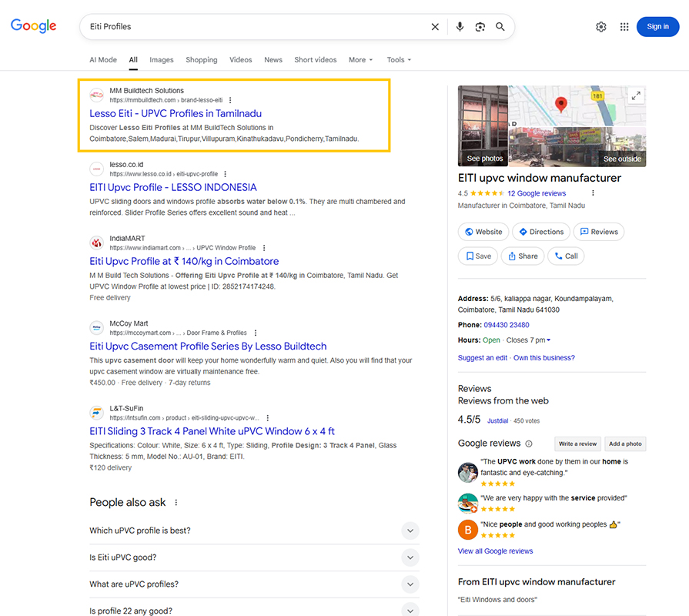Expand the map with fullscreen icon
689x616 pixels.
point(635,95)
